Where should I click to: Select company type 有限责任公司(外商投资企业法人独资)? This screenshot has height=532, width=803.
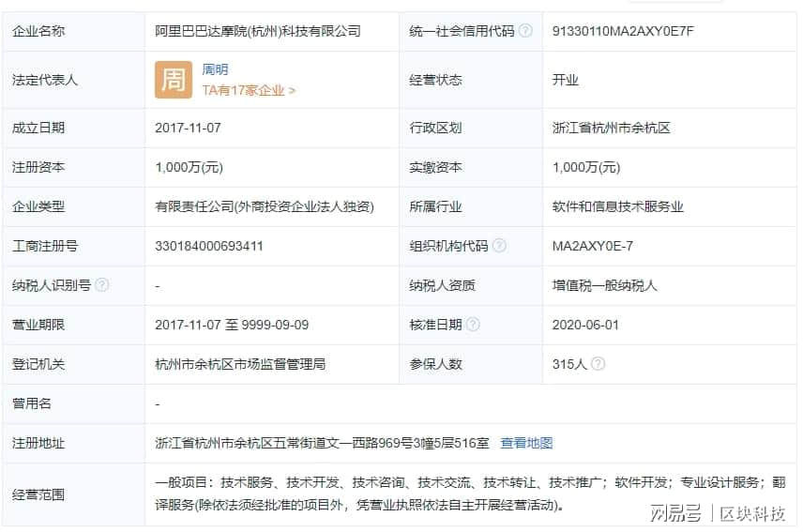click(265, 206)
